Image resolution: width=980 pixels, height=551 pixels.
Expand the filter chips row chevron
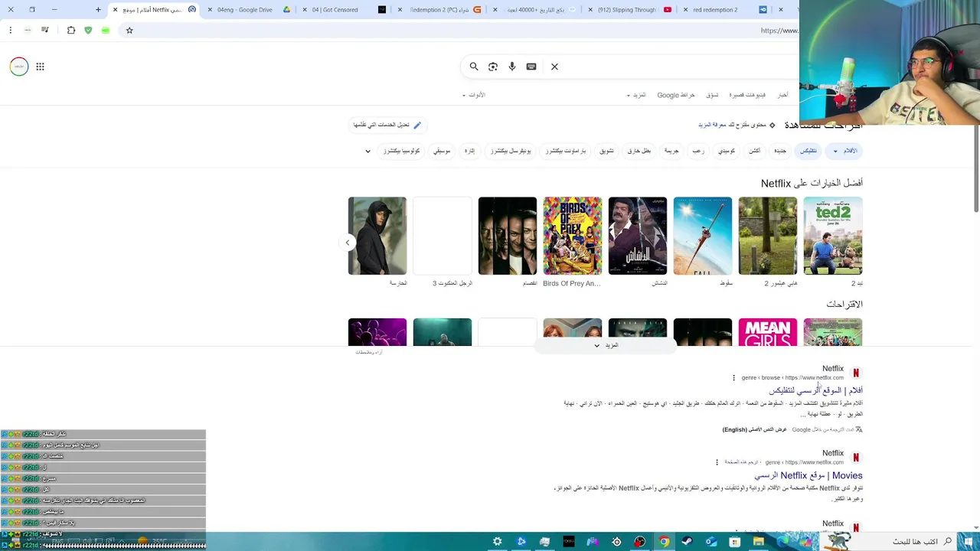pos(367,152)
